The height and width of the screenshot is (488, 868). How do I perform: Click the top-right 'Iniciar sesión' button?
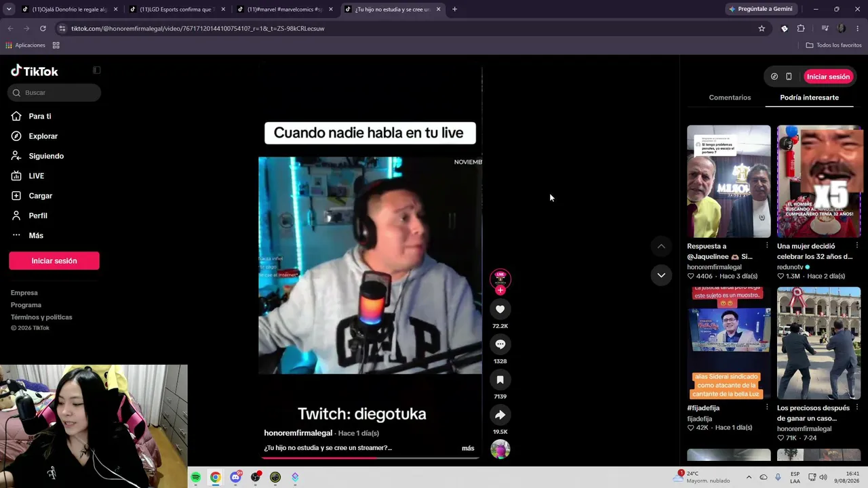click(x=828, y=77)
